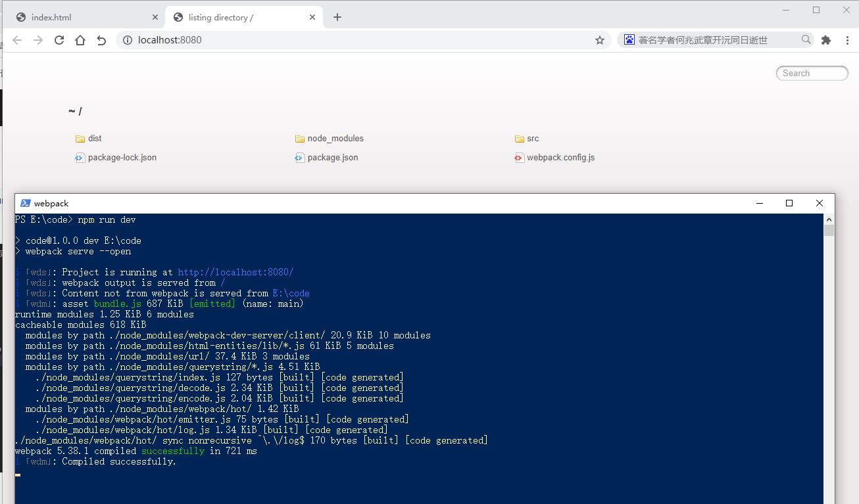Bookmark this page with the star icon

click(600, 40)
